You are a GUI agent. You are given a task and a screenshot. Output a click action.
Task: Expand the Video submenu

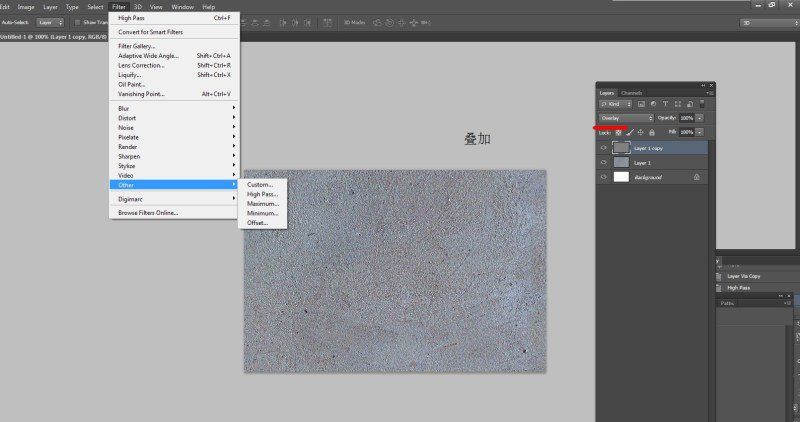[x=174, y=175]
